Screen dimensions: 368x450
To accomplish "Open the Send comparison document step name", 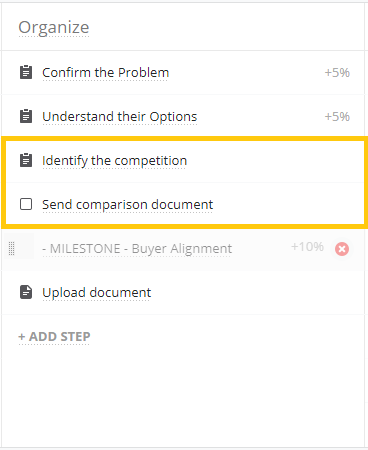I will pos(127,204).
